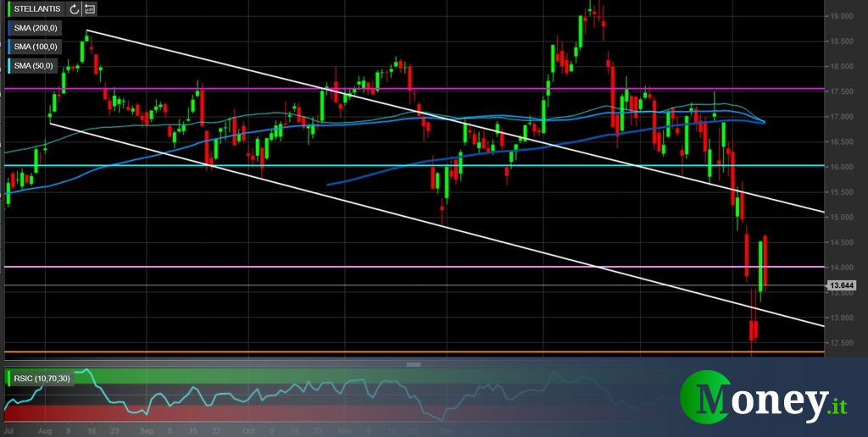Screen dimensions: 868x437
Task: Click the 14.500 price axis label
Action: tap(841, 242)
